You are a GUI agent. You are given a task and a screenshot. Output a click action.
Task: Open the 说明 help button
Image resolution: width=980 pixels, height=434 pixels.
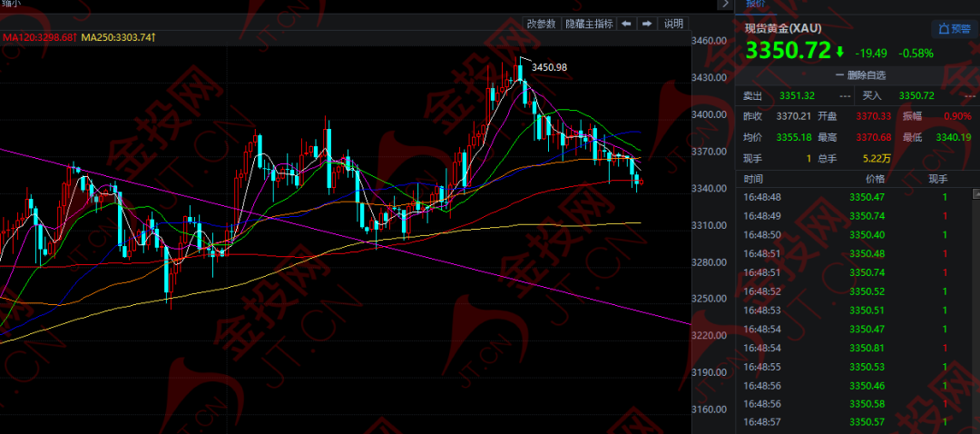pyautogui.click(x=673, y=24)
